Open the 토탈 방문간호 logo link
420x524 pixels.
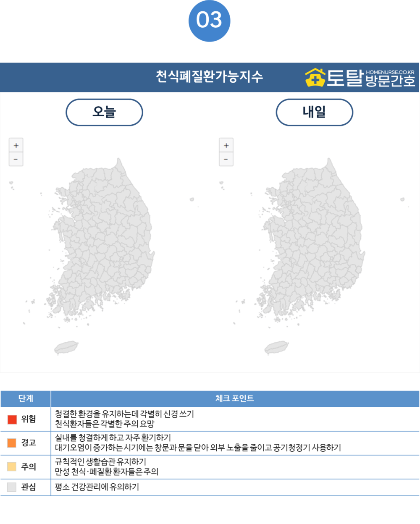click(360, 78)
